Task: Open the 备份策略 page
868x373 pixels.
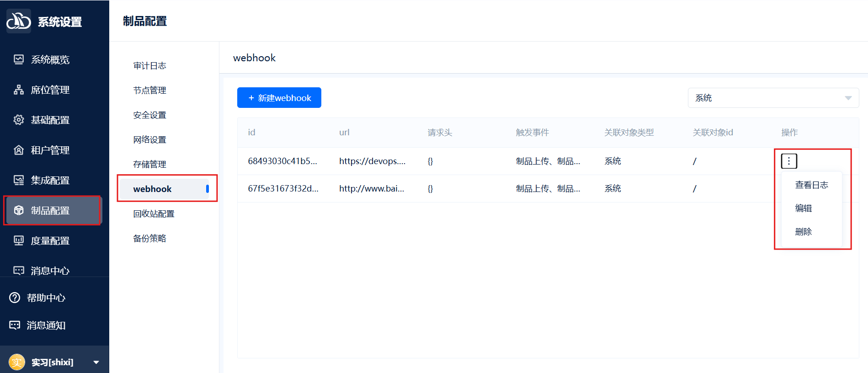Action: (149, 238)
